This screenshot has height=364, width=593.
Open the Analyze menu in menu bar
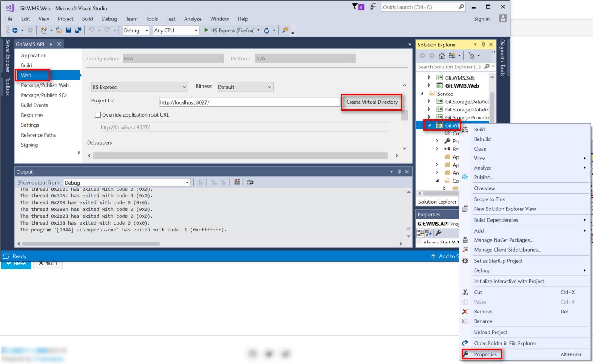[193, 19]
